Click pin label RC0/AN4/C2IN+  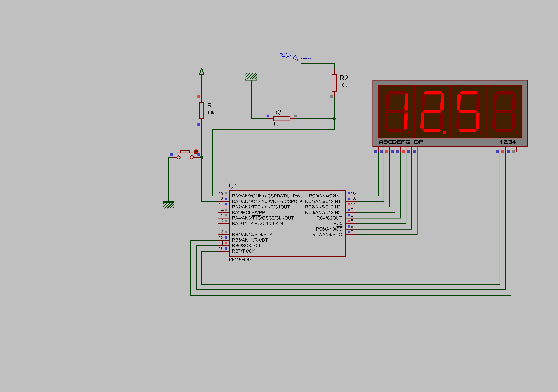pos(325,196)
